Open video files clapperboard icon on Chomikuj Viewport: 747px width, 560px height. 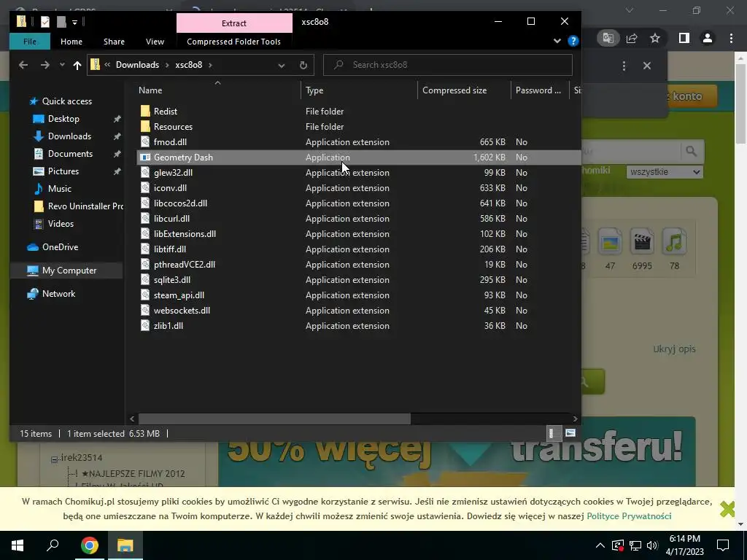pyautogui.click(x=642, y=241)
